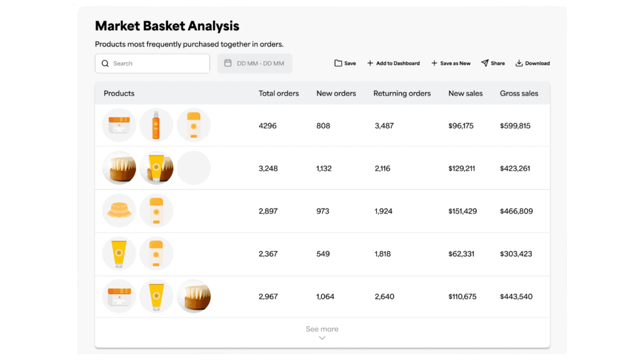The height and width of the screenshot is (362, 644).
Task: Click Save as New text
Action: coord(455,63)
